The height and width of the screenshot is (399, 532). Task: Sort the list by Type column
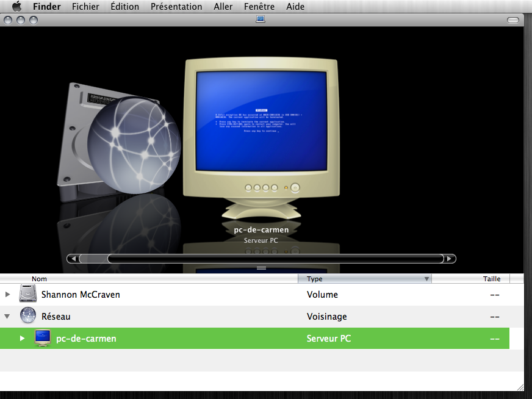pyautogui.click(x=365, y=279)
